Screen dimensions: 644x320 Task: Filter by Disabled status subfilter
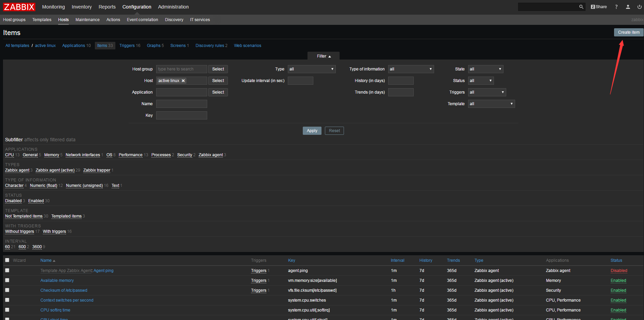coord(13,201)
